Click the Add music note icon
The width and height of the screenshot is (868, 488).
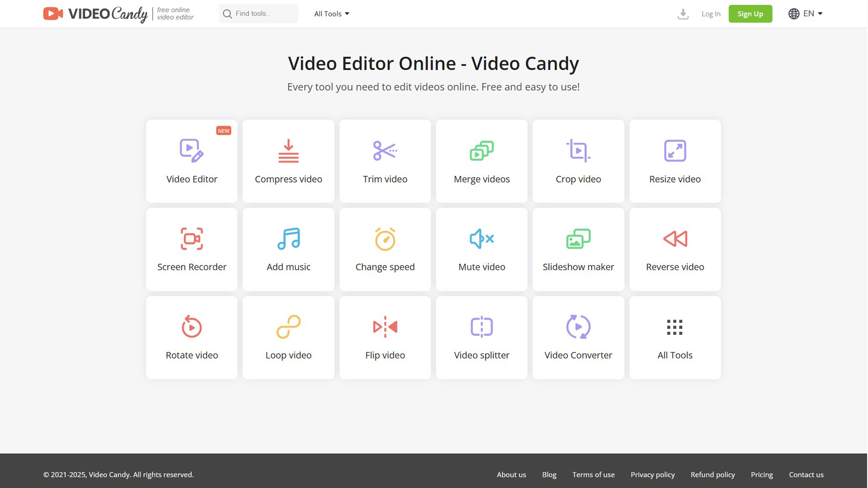[x=288, y=239]
